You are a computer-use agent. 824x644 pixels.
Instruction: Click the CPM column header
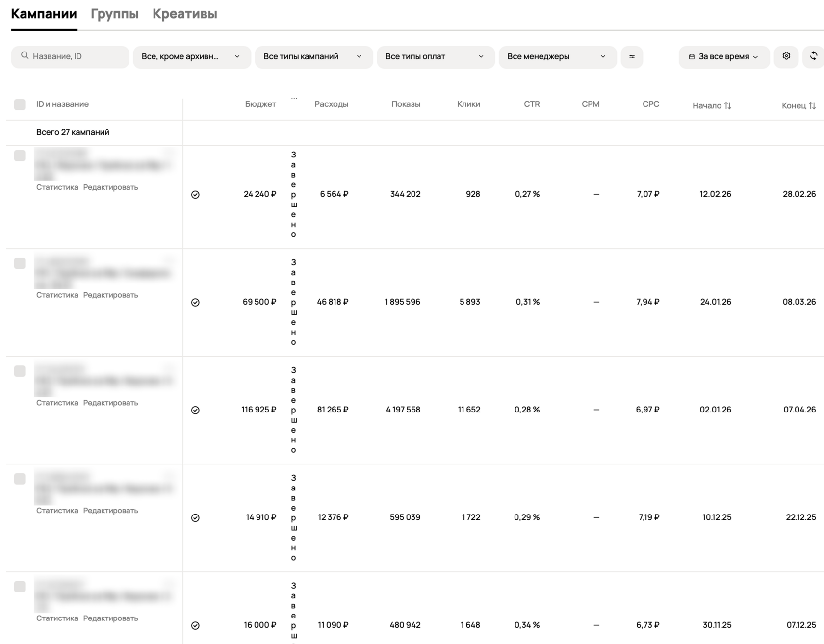(591, 104)
